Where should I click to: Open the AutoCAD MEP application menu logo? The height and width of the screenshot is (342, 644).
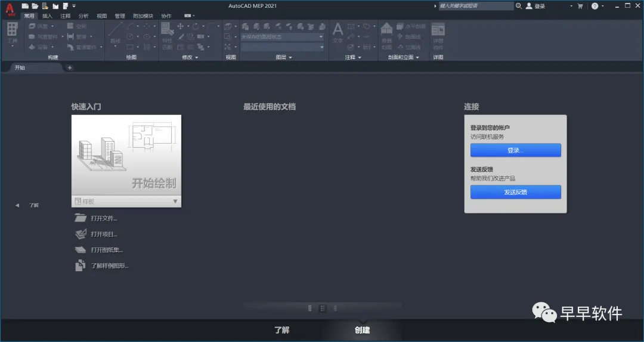click(x=10, y=10)
